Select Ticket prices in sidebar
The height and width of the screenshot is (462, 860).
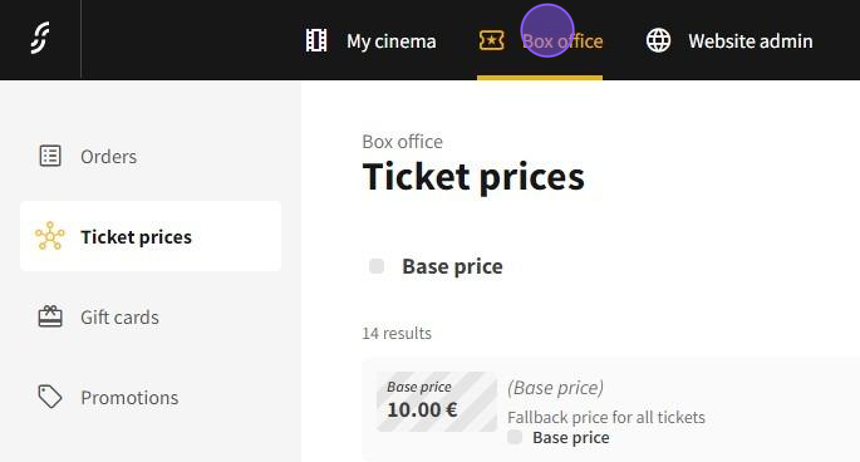136,237
